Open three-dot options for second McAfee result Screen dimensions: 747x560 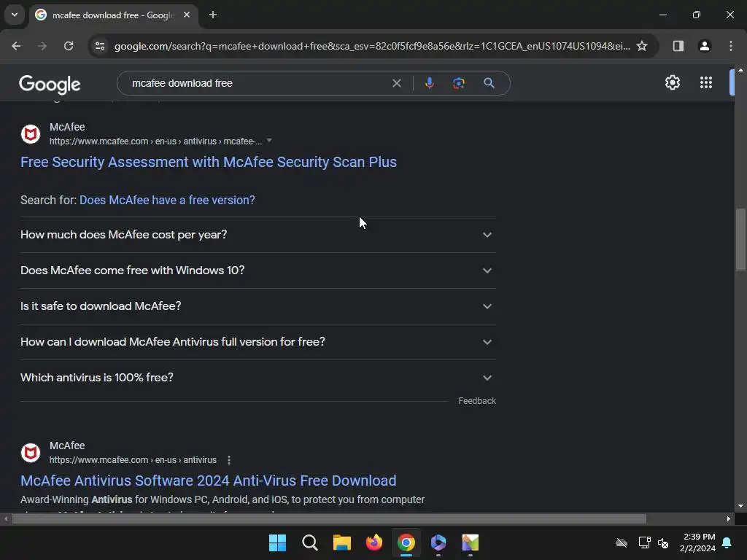click(229, 460)
